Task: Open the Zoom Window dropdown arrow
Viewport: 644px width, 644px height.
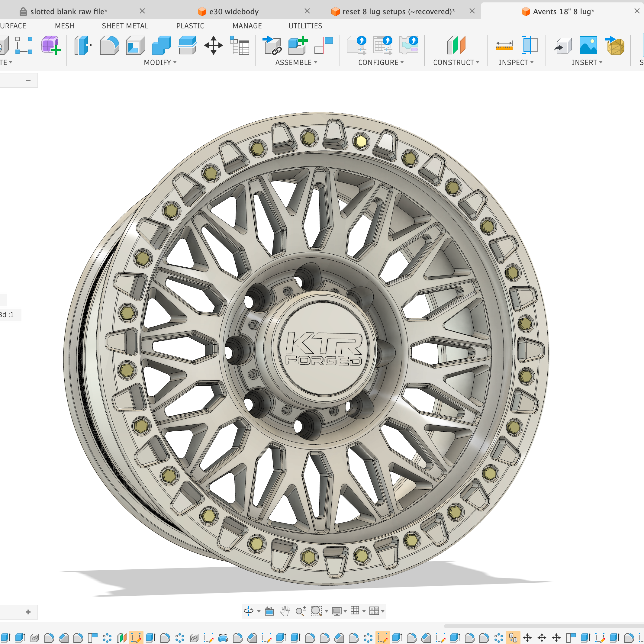Action: pos(327,611)
